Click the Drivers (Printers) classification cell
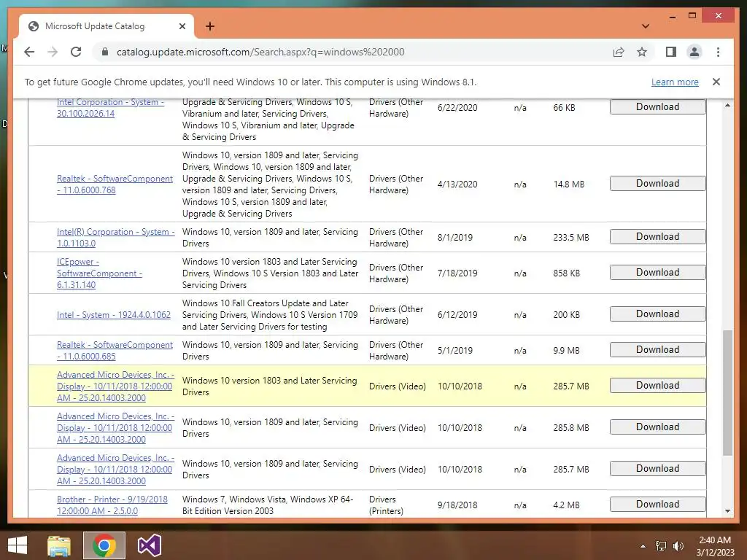The image size is (747, 560). click(x=386, y=505)
